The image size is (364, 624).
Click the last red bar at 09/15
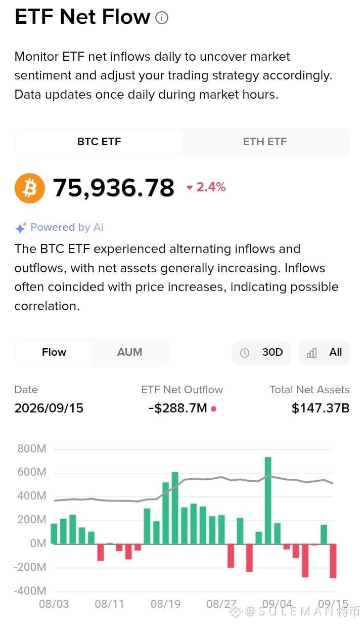pos(333,561)
